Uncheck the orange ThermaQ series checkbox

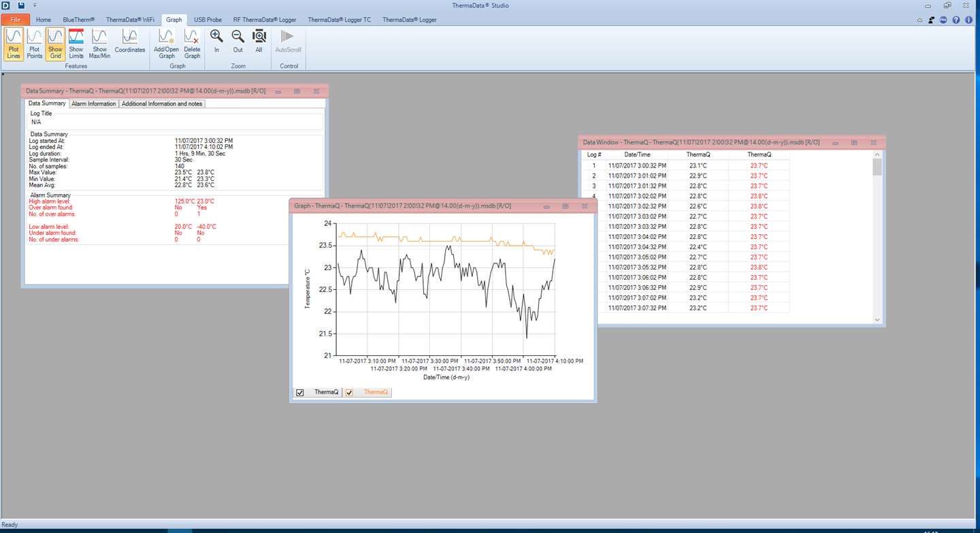(349, 393)
